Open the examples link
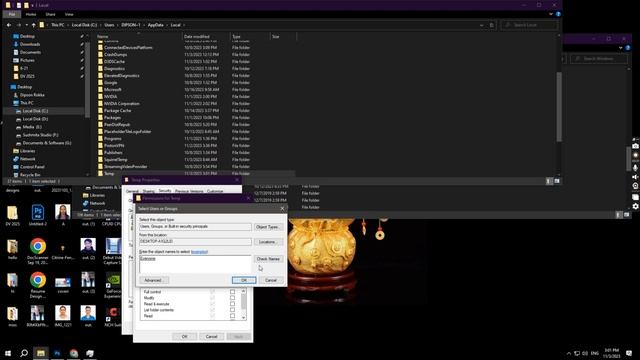This screenshot has width=640, height=360. point(200,252)
